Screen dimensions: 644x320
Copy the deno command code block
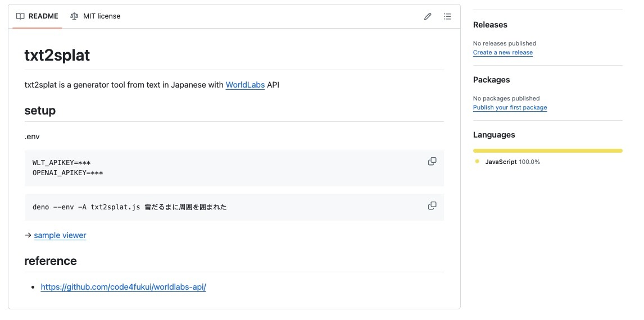[432, 206]
